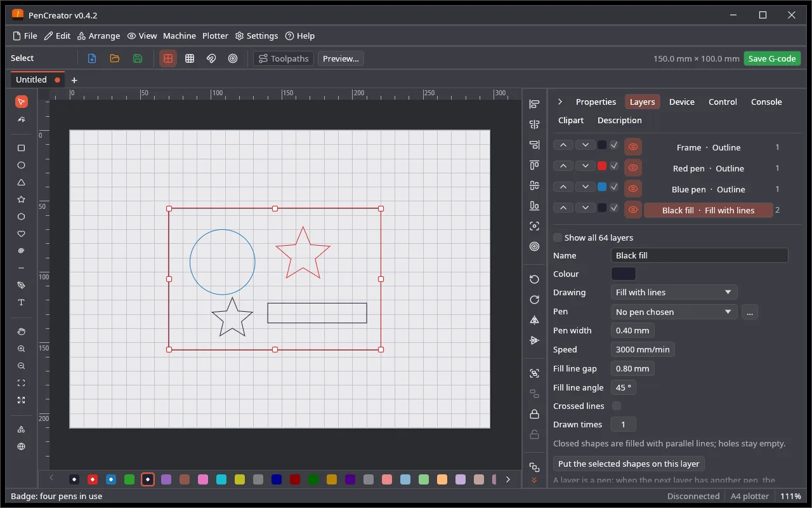
Task: Open the layer Colour swatch picker
Action: click(x=623, y=274)
